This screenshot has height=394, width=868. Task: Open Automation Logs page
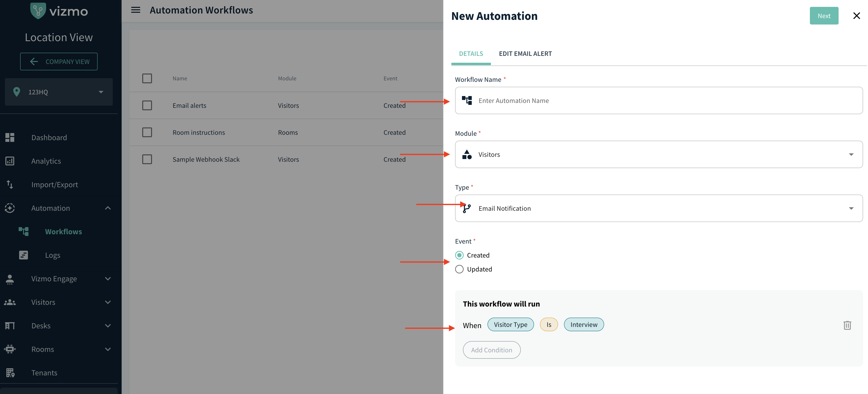(52, 255)
